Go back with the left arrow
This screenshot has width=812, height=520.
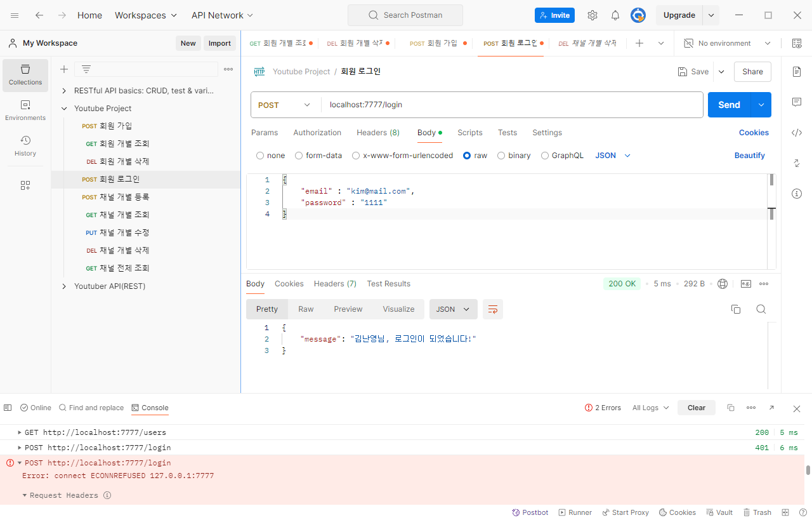[39, 15]
